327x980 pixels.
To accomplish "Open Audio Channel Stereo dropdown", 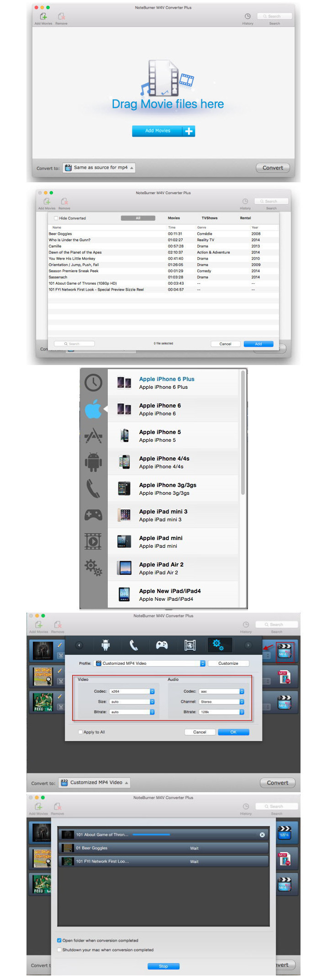I will click(222, 702).
